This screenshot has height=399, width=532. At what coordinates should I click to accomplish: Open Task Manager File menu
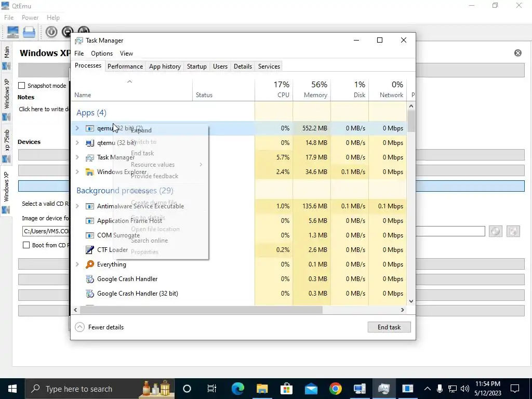(79, 54)
